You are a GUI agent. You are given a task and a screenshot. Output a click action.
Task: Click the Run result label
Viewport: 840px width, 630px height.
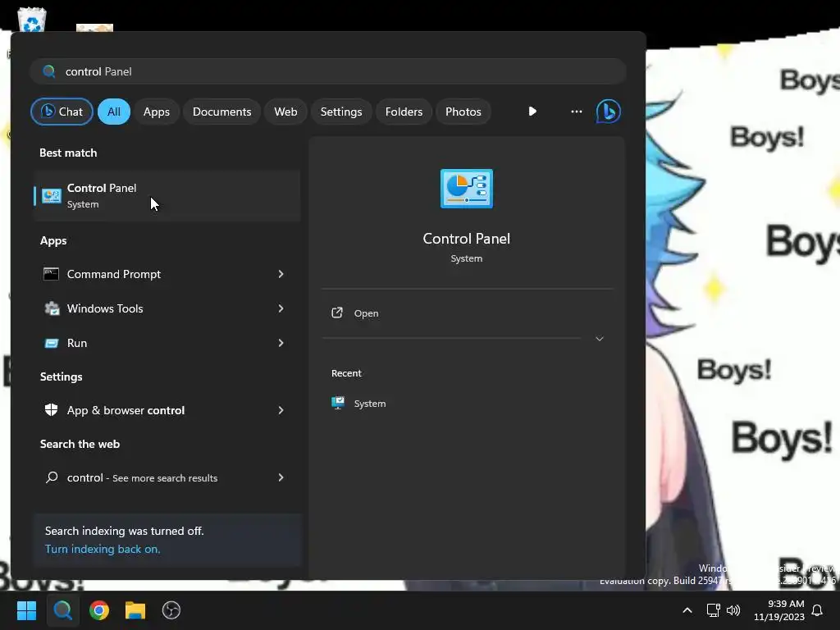click(x=76, y=343)
